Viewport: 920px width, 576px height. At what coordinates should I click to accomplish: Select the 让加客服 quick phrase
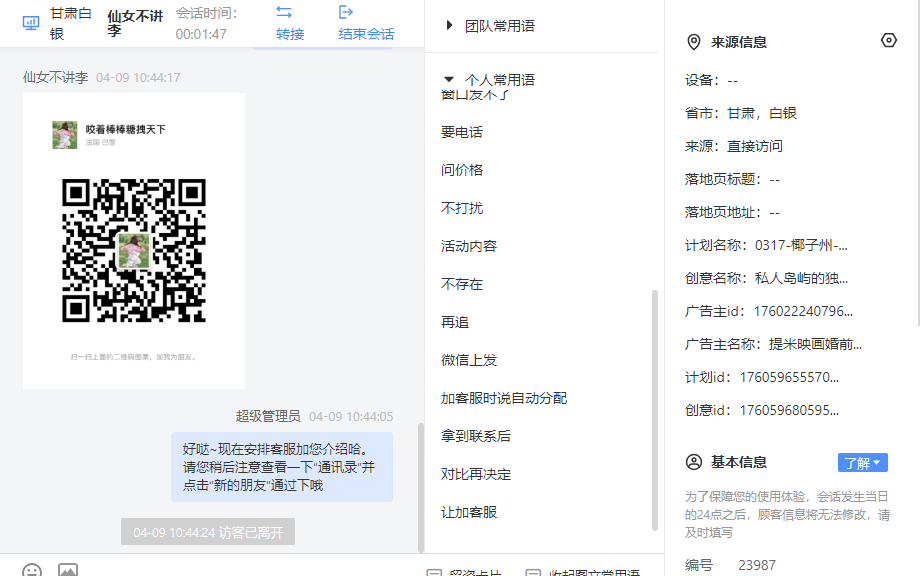point(469,513)
